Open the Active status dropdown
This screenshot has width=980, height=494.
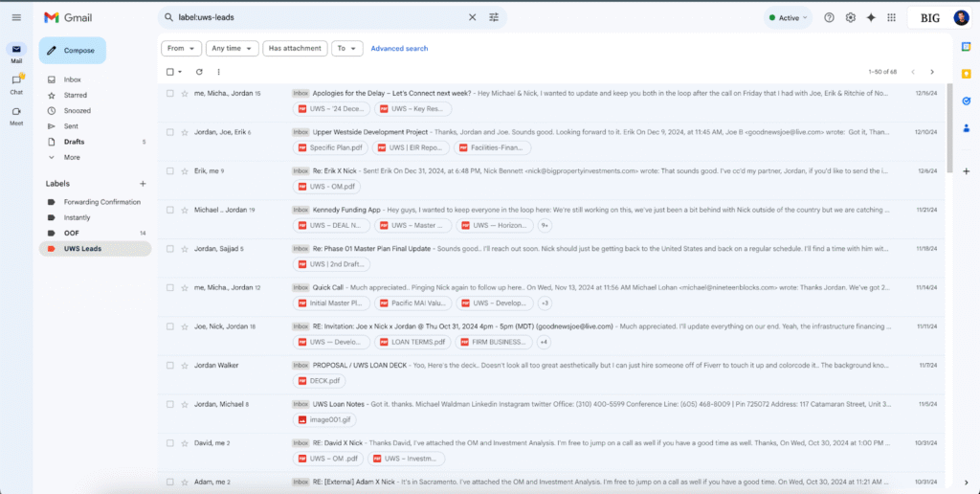[x=788, y=17]
